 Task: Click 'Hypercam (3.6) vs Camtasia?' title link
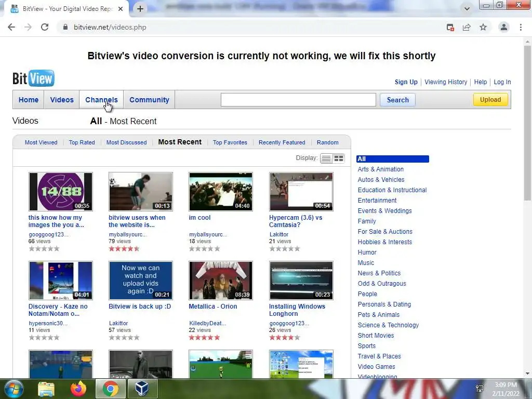pos(296,221)
